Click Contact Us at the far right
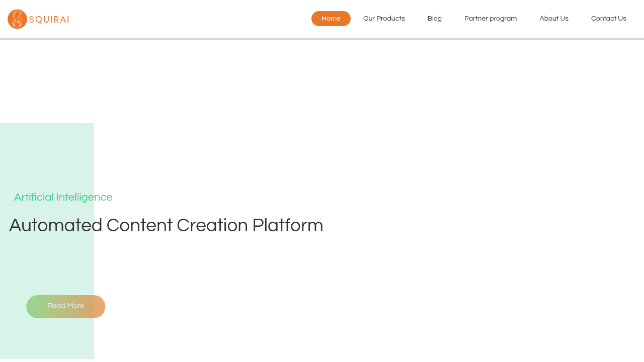The height and width of the screenshot is (362, 644). point(608,18)
